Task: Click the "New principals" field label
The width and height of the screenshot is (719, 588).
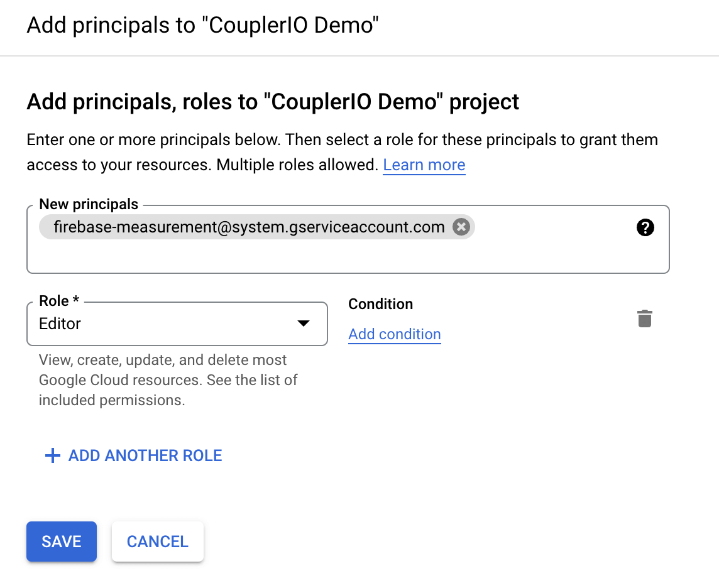Action: [89, 204]
